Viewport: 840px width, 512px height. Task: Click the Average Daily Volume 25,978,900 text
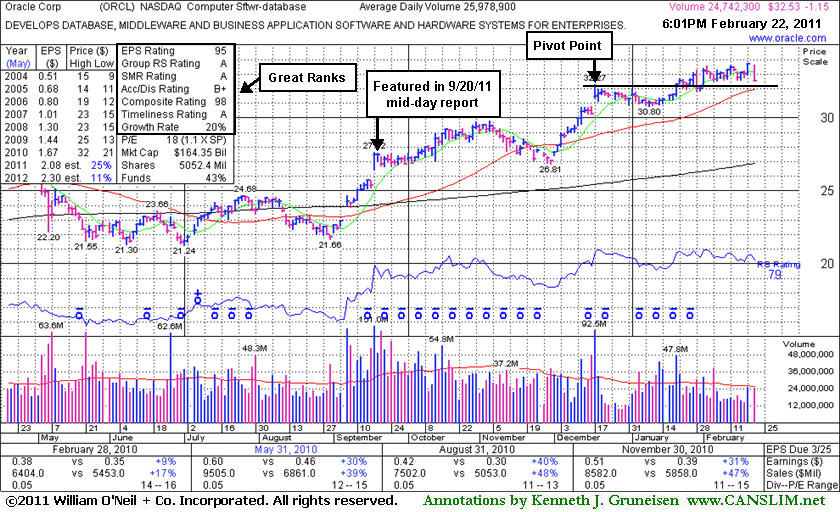click(x=438, y=7)
